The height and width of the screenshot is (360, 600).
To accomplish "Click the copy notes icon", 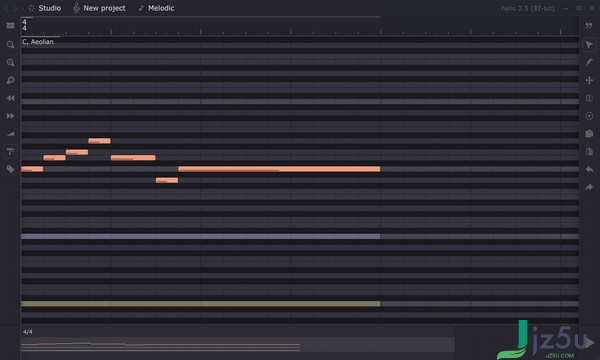I will (589, 134).
